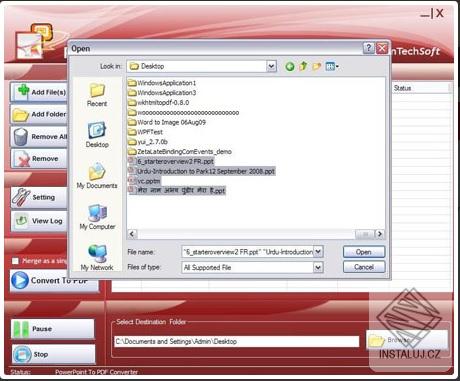Click the destination folder path field
This screenshot has width=460, height=381.
237,341
